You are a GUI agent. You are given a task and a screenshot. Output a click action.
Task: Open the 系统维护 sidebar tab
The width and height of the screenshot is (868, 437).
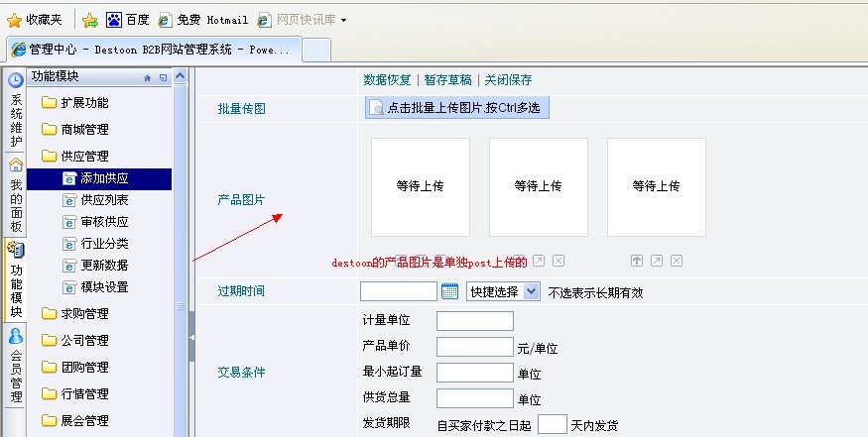tap(16, 111)
